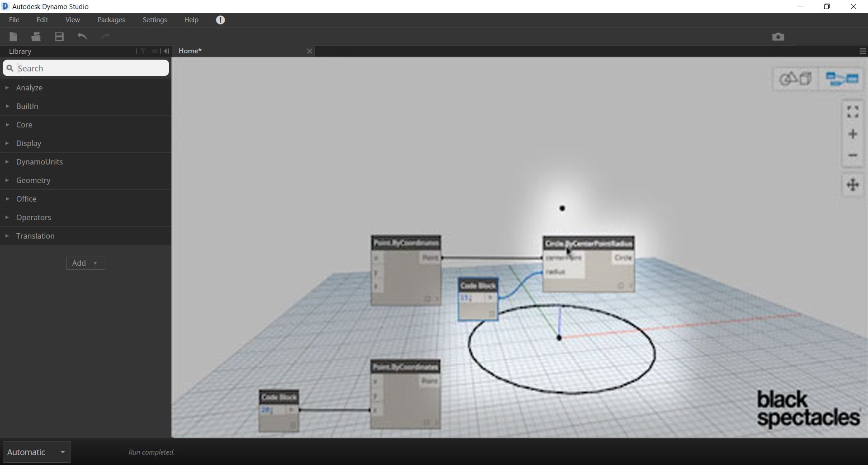Image resolution: width=868 pixels, height=465 pixels.
Task: Expand the Geometry category
Action: coord(33,180)
